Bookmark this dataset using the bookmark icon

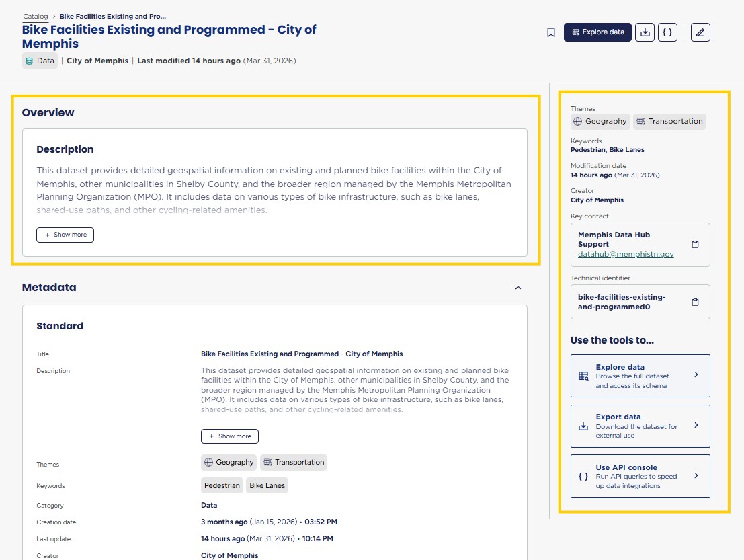(x=551, y=32)
